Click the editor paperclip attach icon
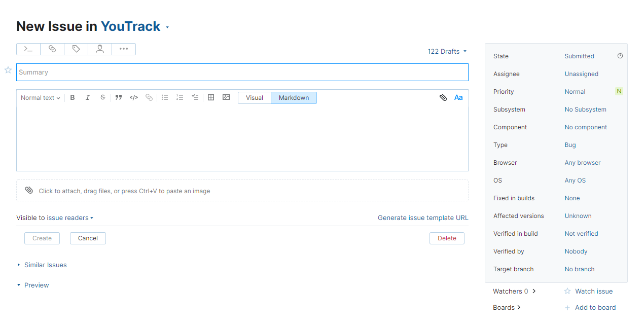This screenshot has height=325, width=644. click(x=443, y=97)
